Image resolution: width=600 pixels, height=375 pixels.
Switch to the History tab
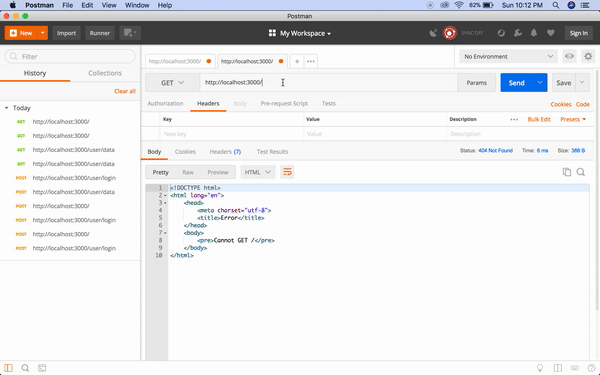point(35,73)
